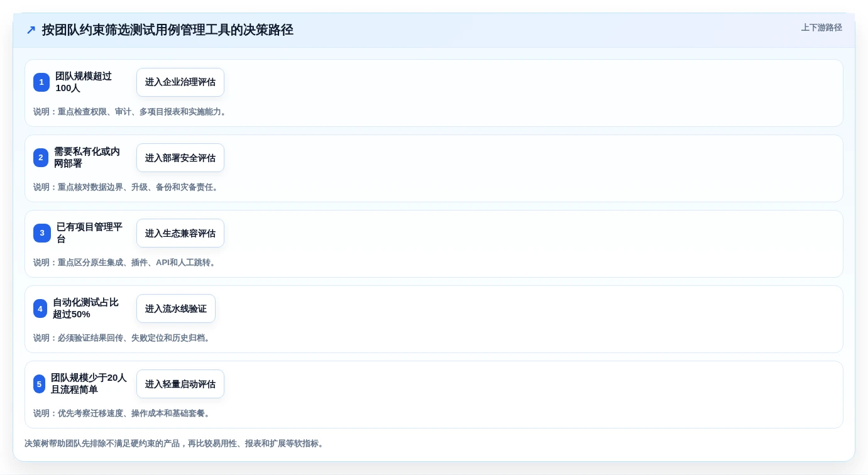Click the 进入轻量启动评估 button

click(x=180, y=384)
